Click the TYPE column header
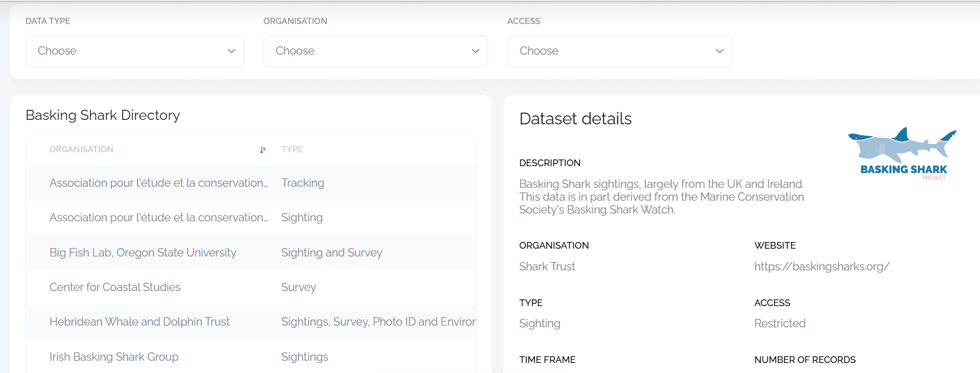Screen dimensions: 980x373 292,149
